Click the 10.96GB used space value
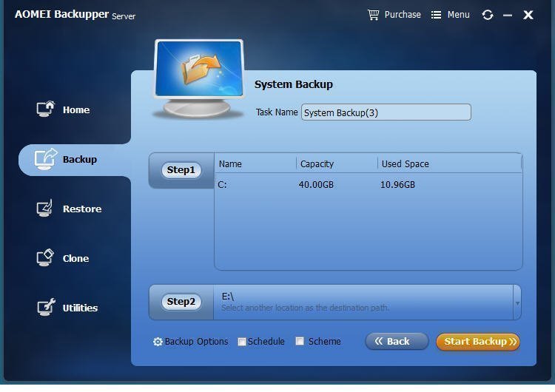555x392 pixels. pos(397,185)
